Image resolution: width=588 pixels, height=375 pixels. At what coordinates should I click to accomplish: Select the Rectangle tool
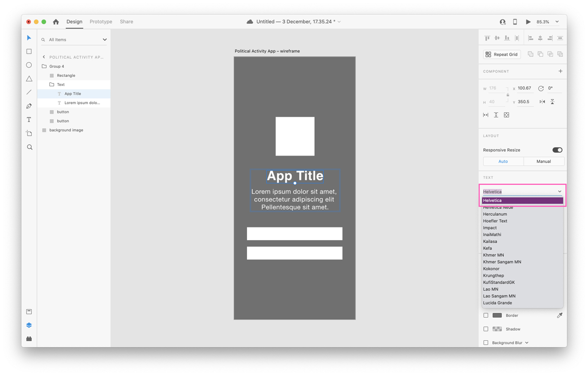coord(29,51)
